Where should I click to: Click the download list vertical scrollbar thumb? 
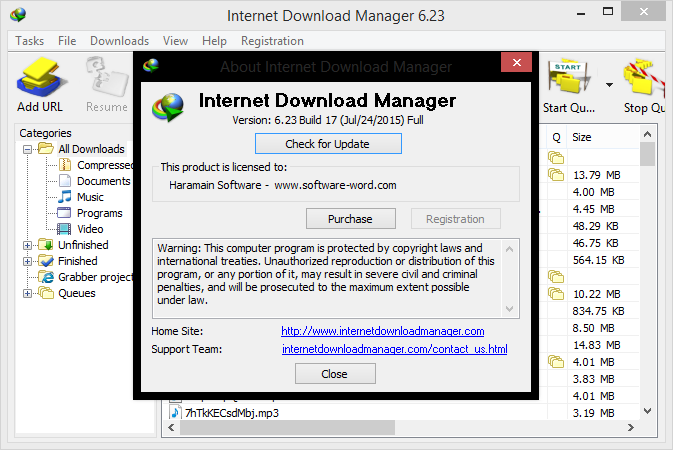point(648,154)
